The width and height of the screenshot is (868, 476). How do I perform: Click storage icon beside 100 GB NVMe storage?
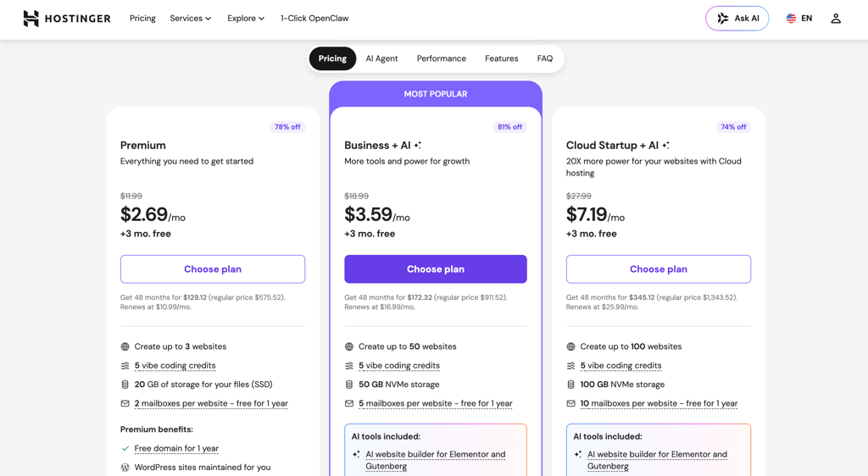[570, 385]
